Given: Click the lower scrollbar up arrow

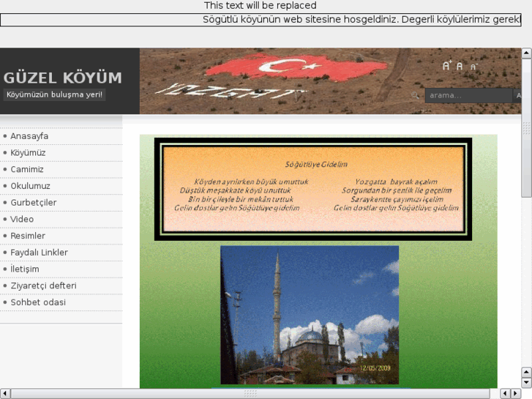Looking at the screenshot, I should coord(526,372).
